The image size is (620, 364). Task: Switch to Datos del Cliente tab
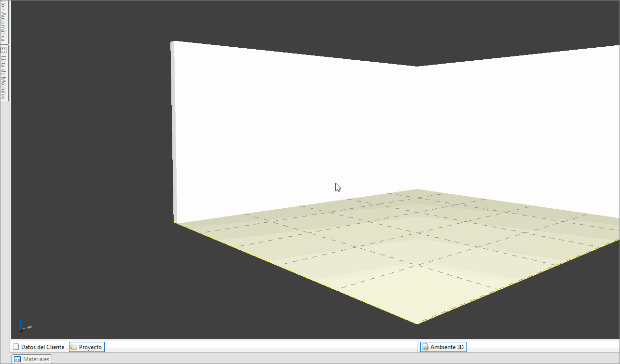pyautogui.click(x=39, y=347)
